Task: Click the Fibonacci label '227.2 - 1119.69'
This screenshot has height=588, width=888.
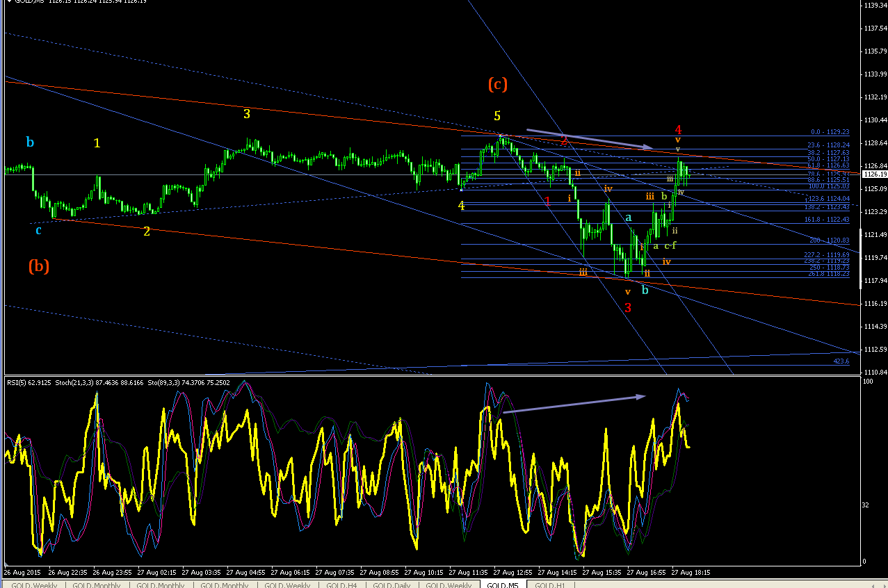Action: coord(828,255)
